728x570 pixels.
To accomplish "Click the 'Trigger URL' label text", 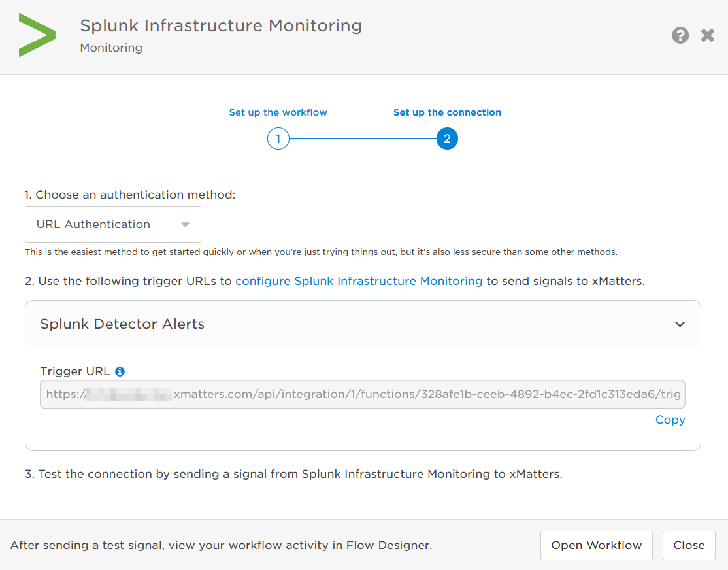I will 74,372.
